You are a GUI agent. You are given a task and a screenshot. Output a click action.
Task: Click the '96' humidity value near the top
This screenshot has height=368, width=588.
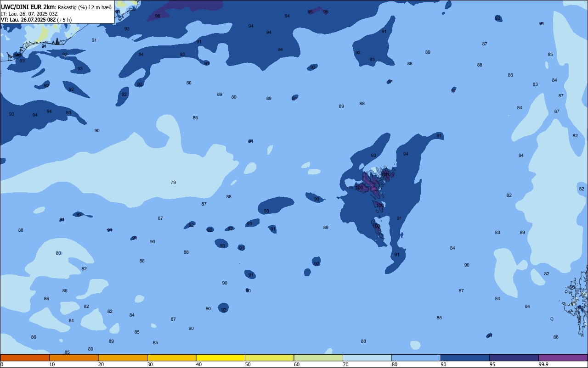pos(158,16)
